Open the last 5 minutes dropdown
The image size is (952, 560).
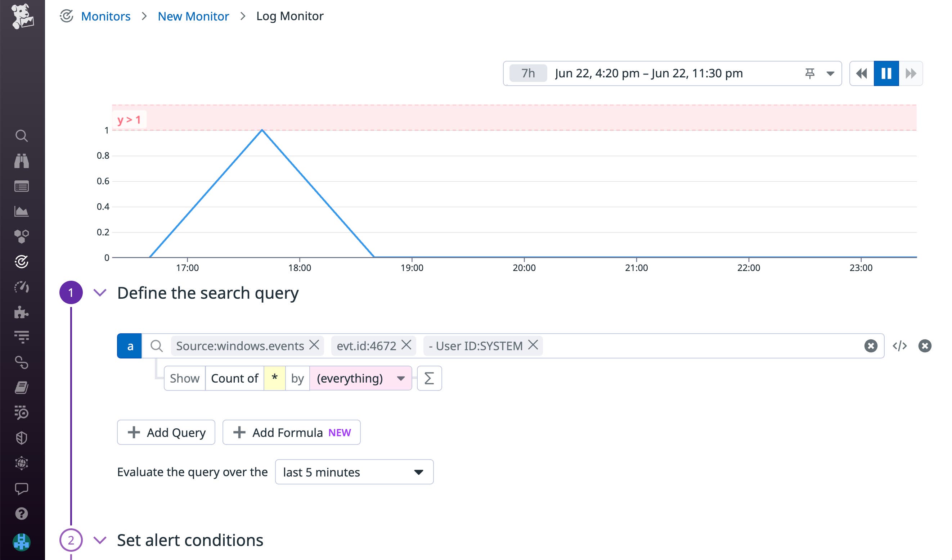click(x=354, y=472)
